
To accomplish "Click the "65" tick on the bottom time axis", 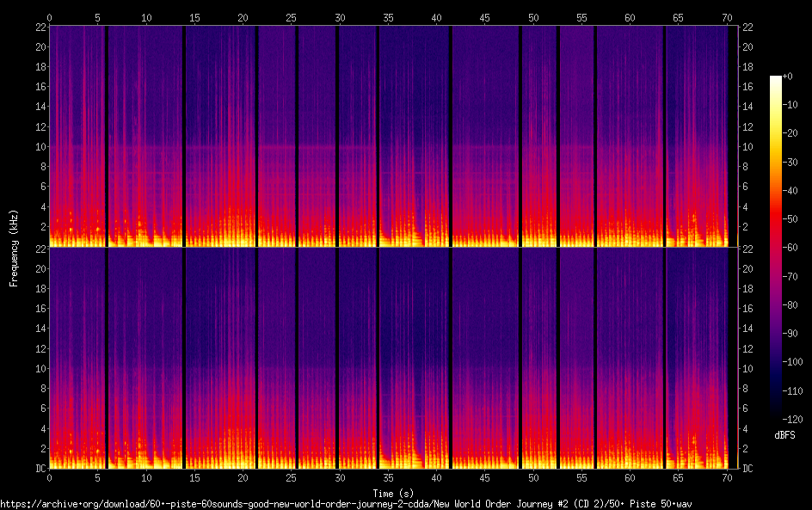I will pos(678,478).
